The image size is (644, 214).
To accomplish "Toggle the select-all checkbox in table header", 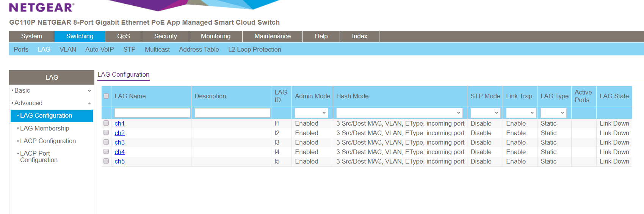I will click(106, 96).
